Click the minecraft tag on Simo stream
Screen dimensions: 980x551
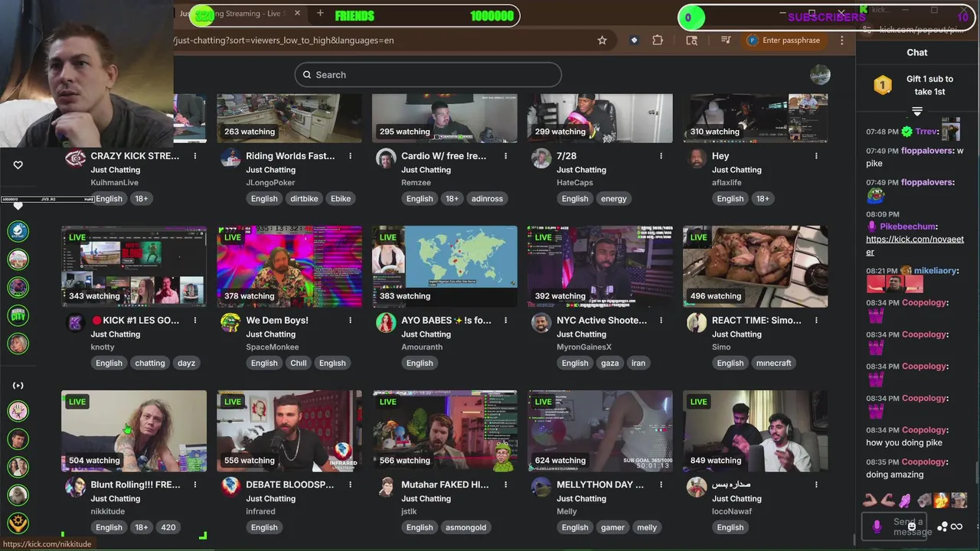tap(774, 364)
